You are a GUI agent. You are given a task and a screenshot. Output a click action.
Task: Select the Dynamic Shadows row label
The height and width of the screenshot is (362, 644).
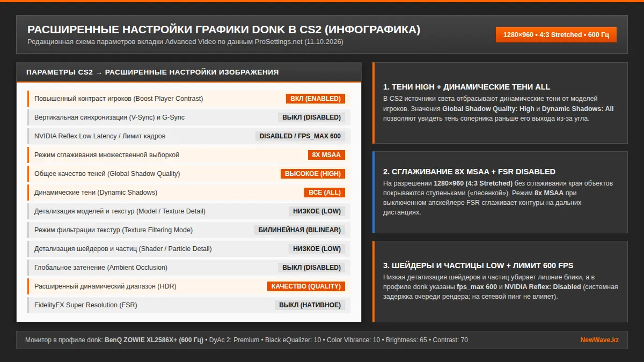click(96, 193)
